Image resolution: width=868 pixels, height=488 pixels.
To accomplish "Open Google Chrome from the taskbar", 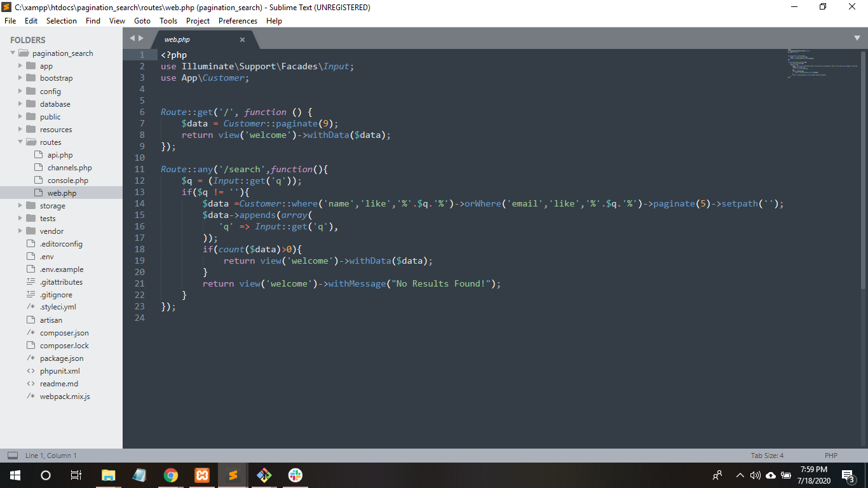I will [x=171, y=475].
